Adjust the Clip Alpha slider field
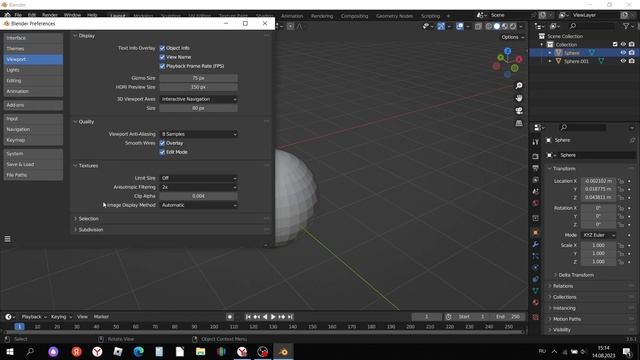 [x=198, y=196]
